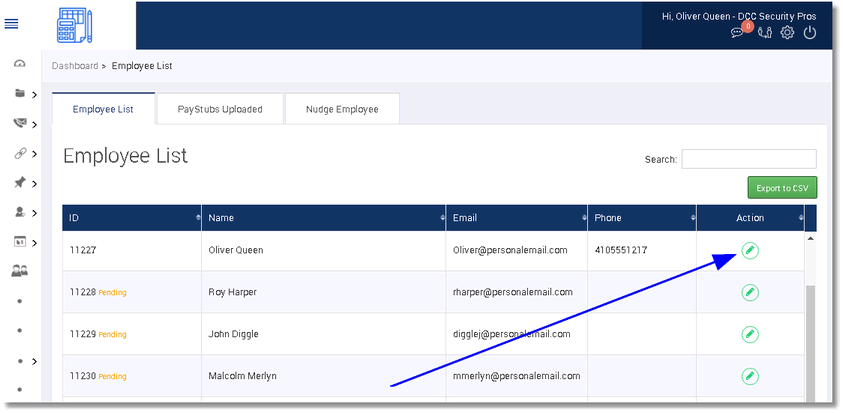Open the dashboard gauge icon in the sidebar
Viewport: 843px width, 413px height.
[20, 64]
